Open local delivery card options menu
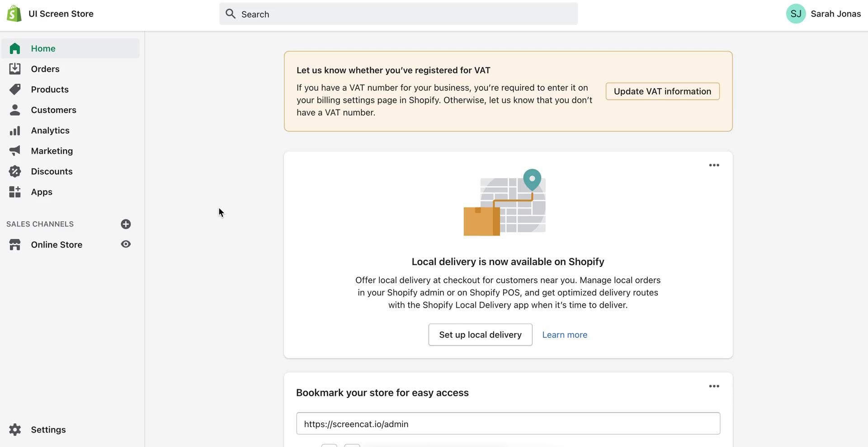The image size is (868, 447). click(x=714, y=165)
